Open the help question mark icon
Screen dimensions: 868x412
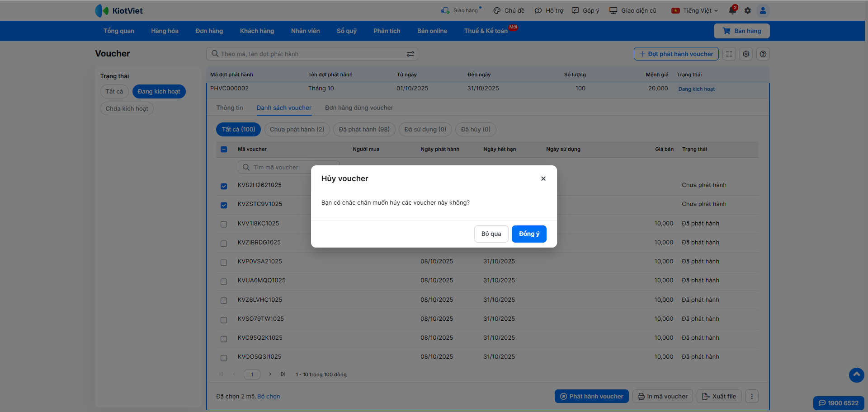763,54
